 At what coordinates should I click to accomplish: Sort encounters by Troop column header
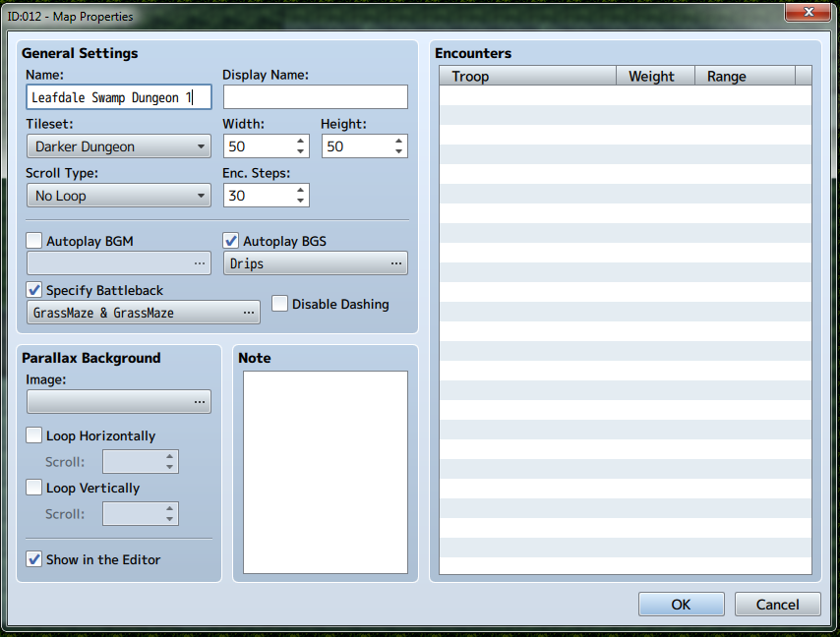coord(527,76)
